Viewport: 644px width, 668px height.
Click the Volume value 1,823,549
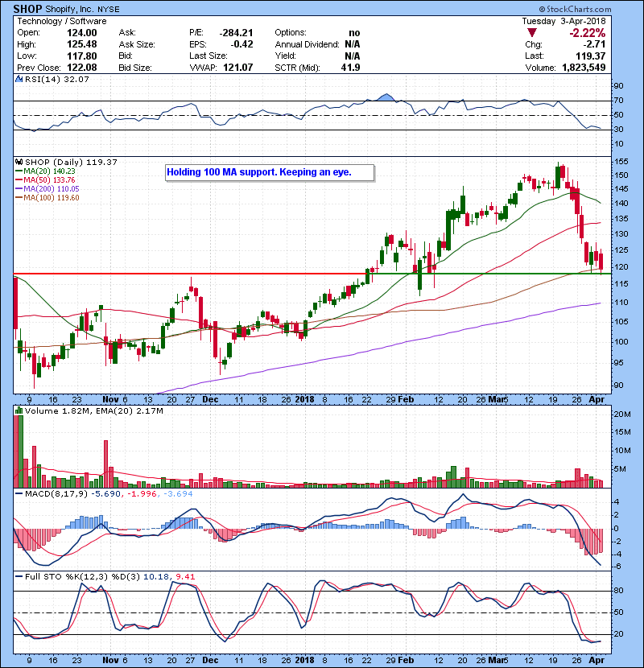[x=584, y=68]
